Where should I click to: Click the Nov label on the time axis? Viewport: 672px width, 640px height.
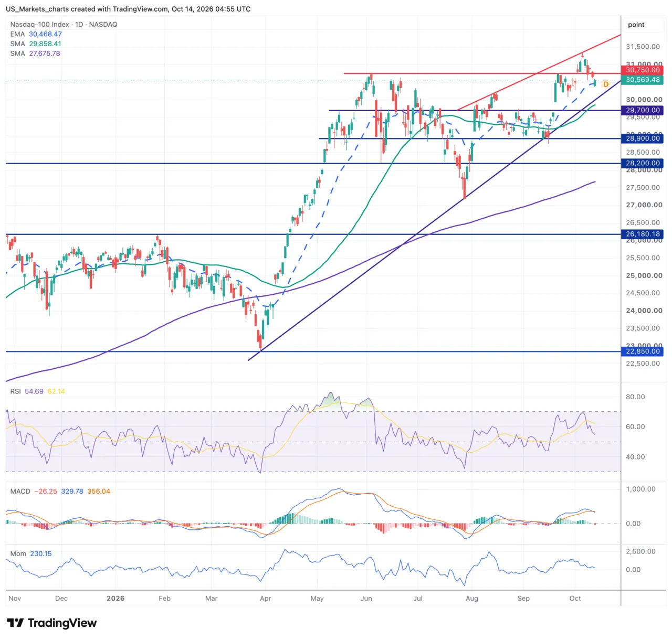[x=15, y=599]
